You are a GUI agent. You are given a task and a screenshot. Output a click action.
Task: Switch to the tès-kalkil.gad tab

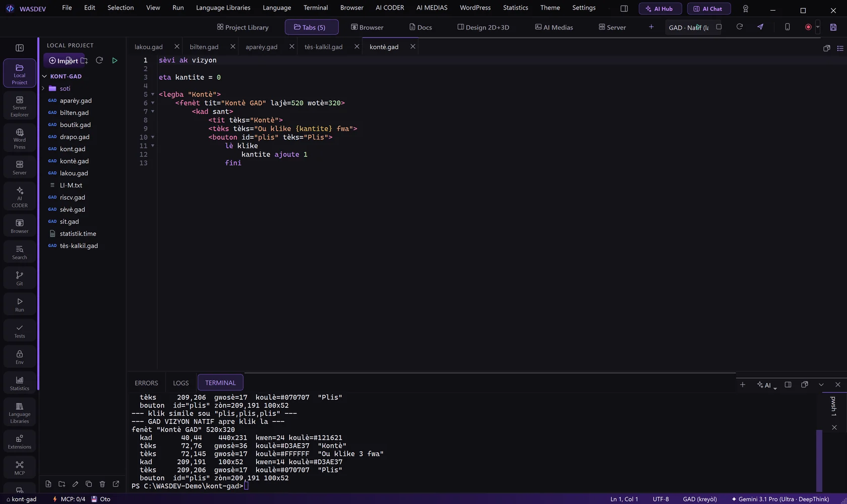coord(324,47)
